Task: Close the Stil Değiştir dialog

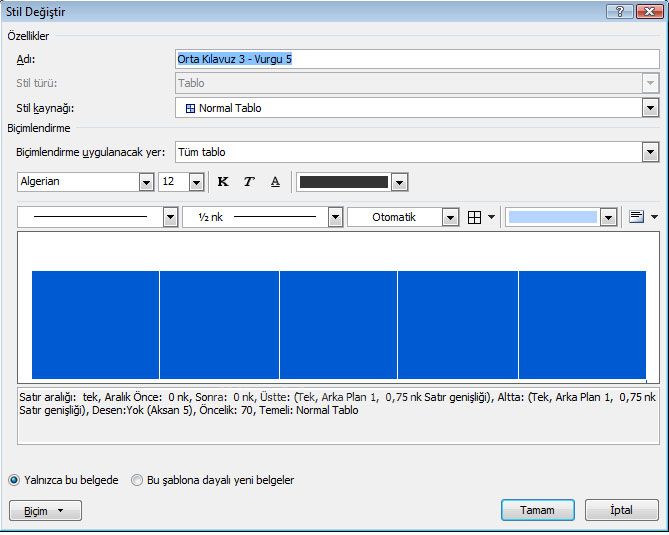Action: [x=649, y=12]
